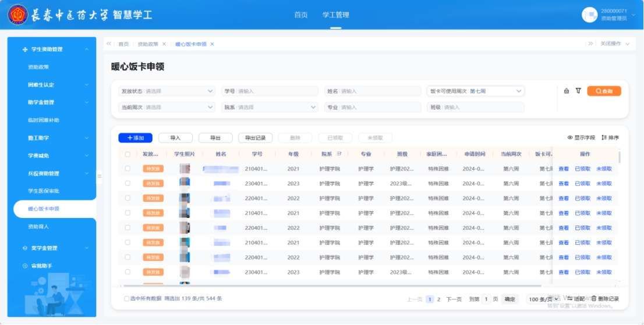Check the sixth row checkbox

click(x=128, y=242)
